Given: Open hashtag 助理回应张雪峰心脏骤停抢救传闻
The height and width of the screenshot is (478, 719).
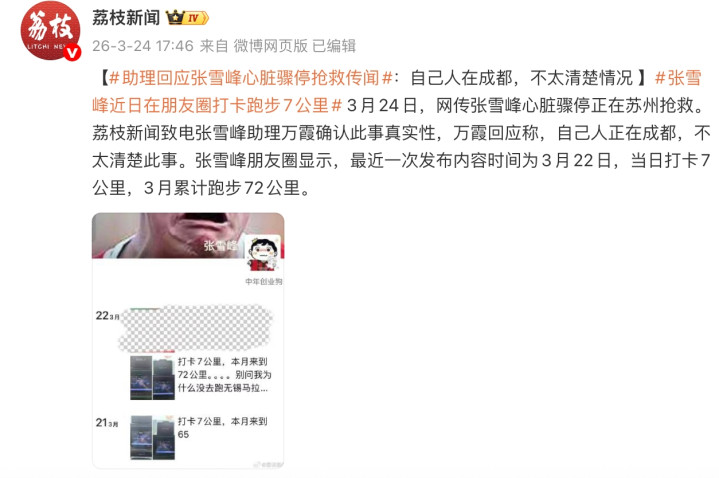Looking at the screenshot, I should pyautogui.click(x=251, y=78).
